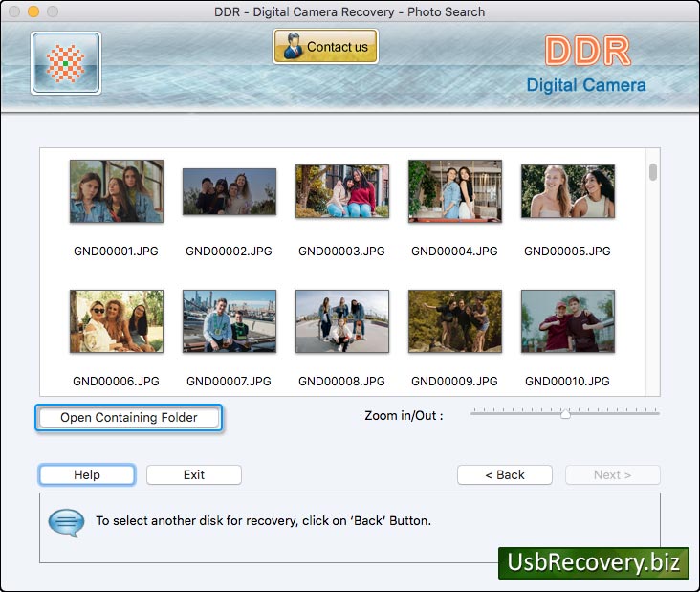Viewport: 700px width, 592px height.
Task: Select thumbnail of GND00002.JPG
Action: click(x=230, y=191)
